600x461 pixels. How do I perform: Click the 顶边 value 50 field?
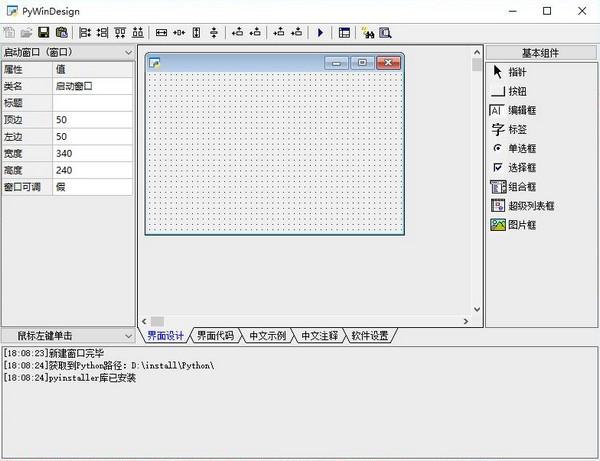[x=92, y=120]
